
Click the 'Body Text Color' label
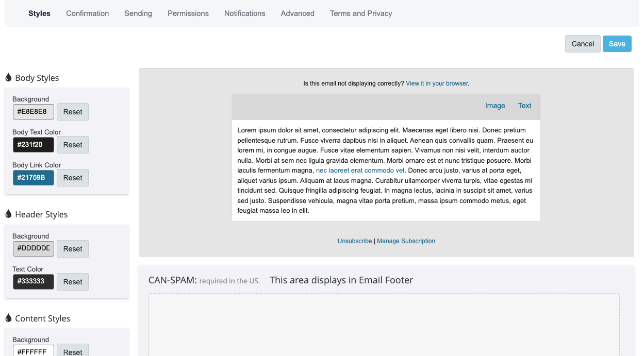[37, 132]
